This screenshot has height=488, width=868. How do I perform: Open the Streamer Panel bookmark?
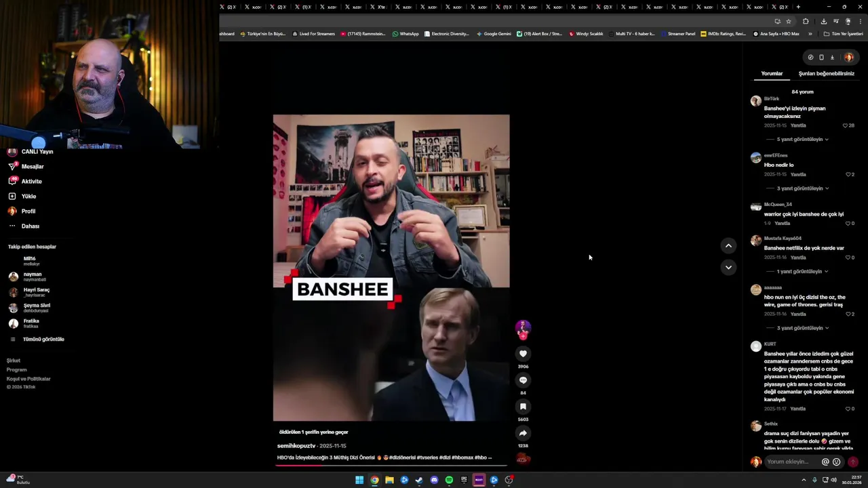[677, 34]
